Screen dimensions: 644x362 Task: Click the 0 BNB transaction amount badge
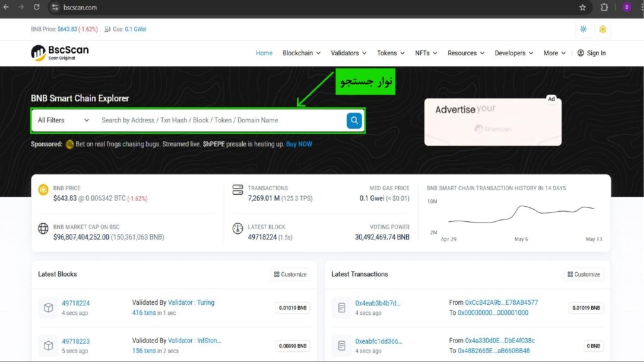click(593, 346)
